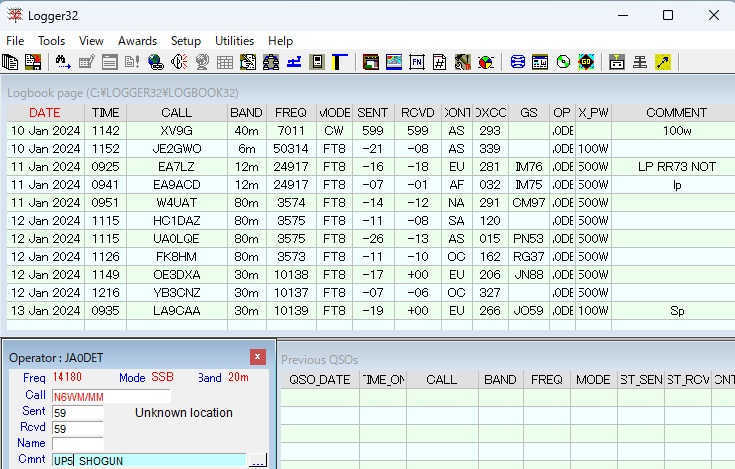Click the world map window icon
Image resolution: width=735 pixels, height=469 pixels.
click(394, 62)
